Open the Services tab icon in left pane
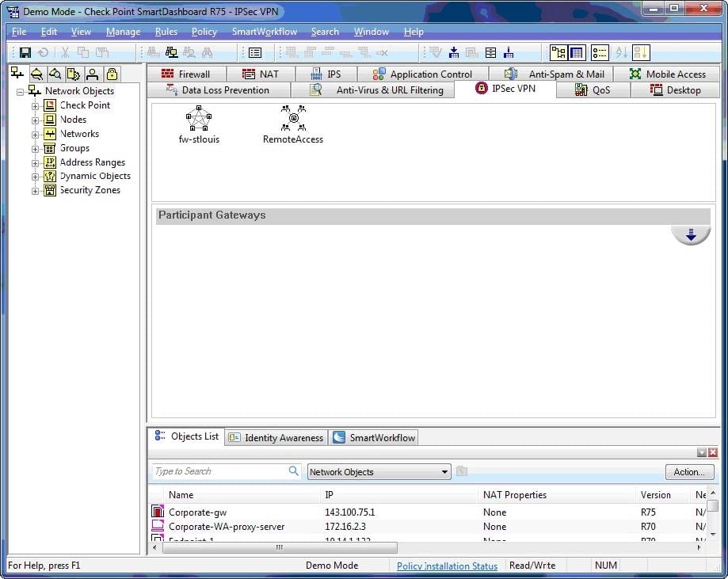The height and width of the screenshot is (579, 728). pos(36,74)
